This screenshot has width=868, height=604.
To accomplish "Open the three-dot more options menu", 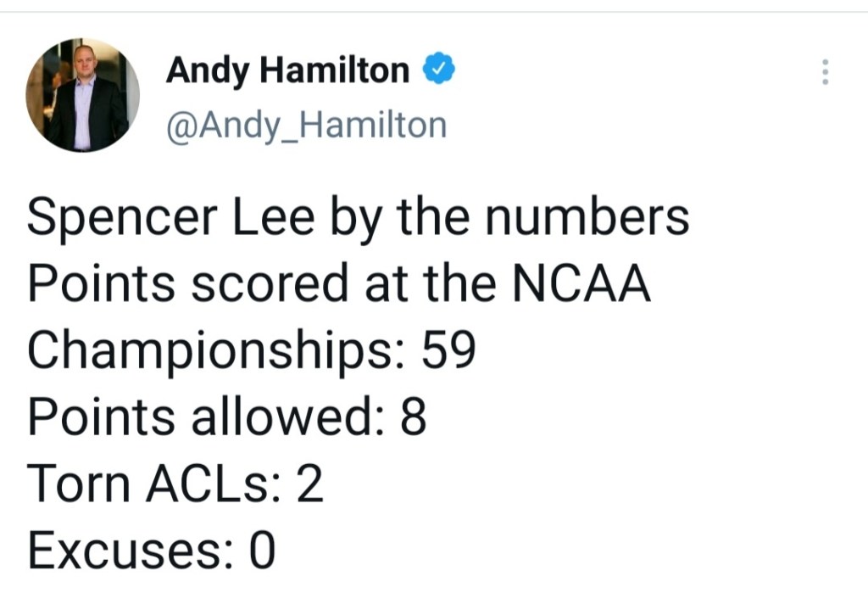I will 824,73.
